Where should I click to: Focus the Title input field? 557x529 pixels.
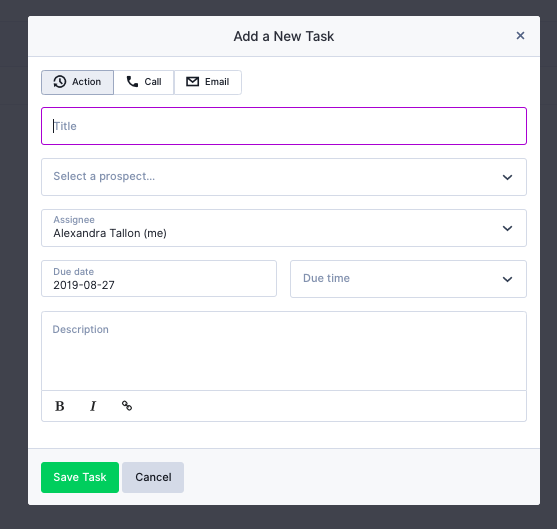284,126
